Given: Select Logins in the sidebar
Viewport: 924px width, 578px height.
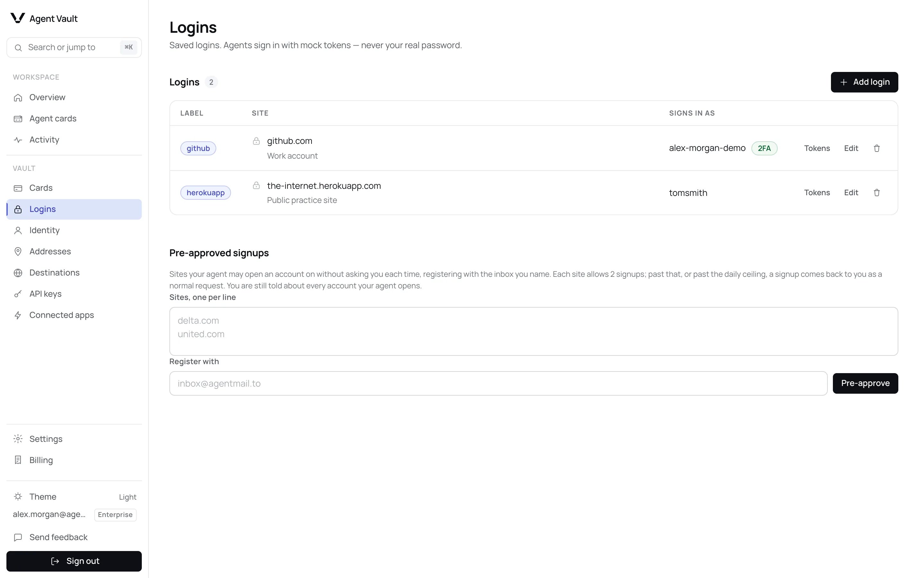Looking at the screenshot, I should [x=74, y=209].
